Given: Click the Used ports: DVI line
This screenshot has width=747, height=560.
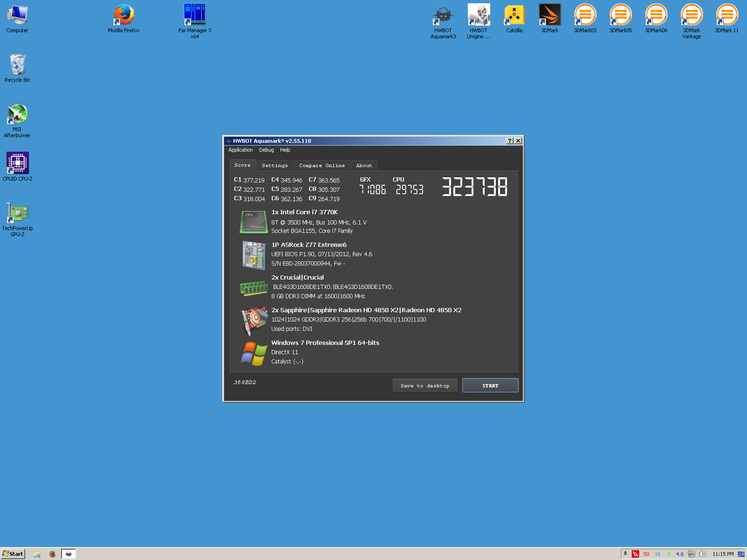Looking at the screenshot, I should coord(292,329).
